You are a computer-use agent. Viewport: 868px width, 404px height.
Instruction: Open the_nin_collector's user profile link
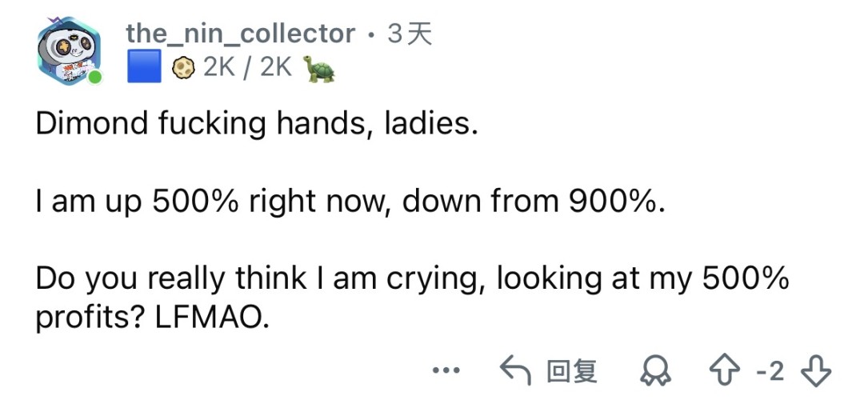240,34
